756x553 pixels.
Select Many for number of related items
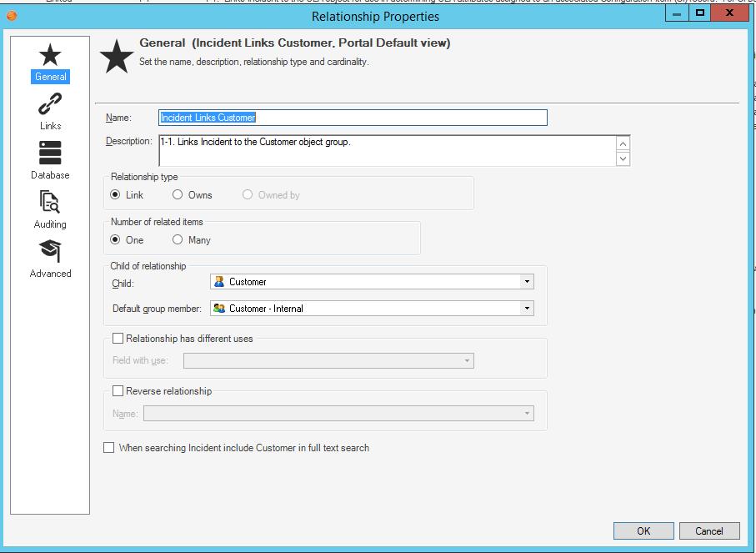click(177, 239)
